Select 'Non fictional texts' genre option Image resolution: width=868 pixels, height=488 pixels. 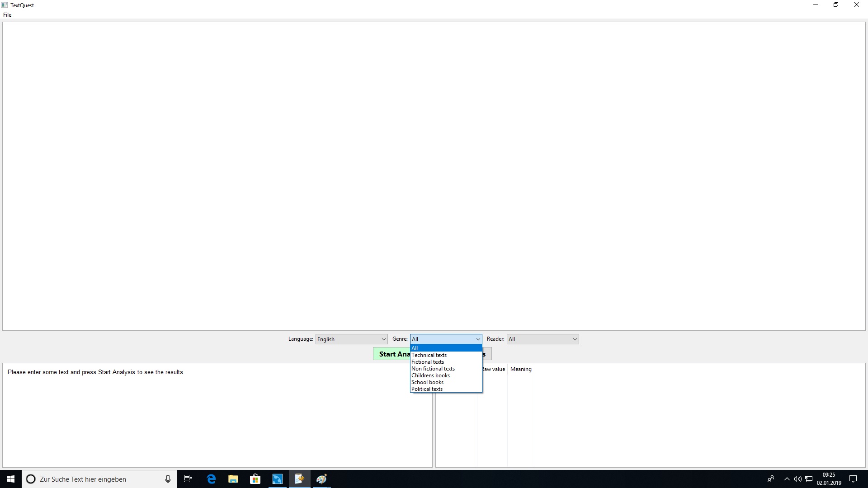(433, 368)
